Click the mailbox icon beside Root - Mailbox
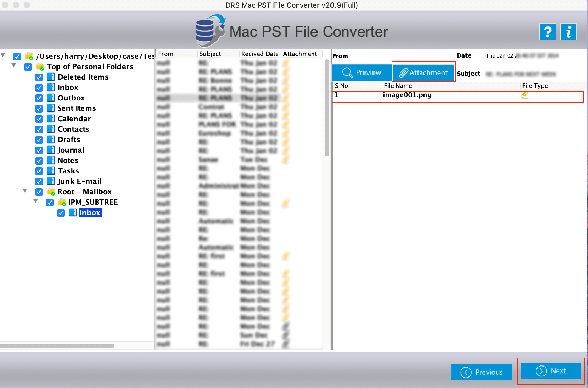This screenshot has width=588, height=388. coord(51,192)
